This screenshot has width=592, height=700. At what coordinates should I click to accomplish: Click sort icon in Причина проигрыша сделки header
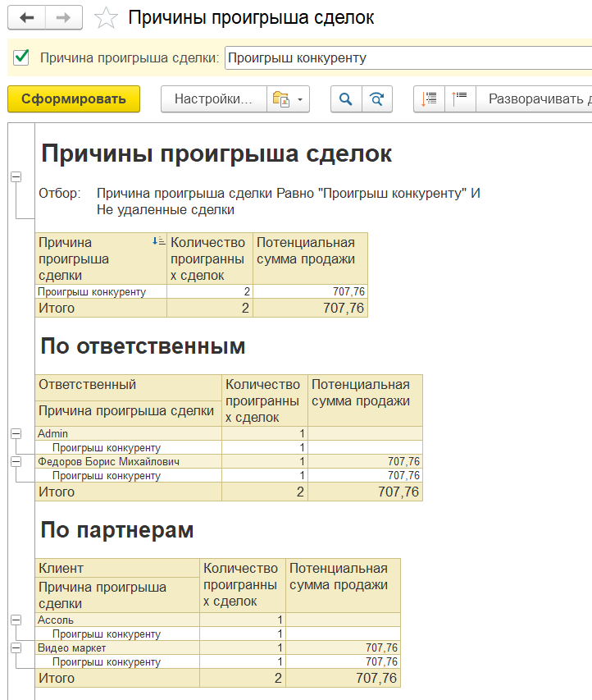(159, 241)
